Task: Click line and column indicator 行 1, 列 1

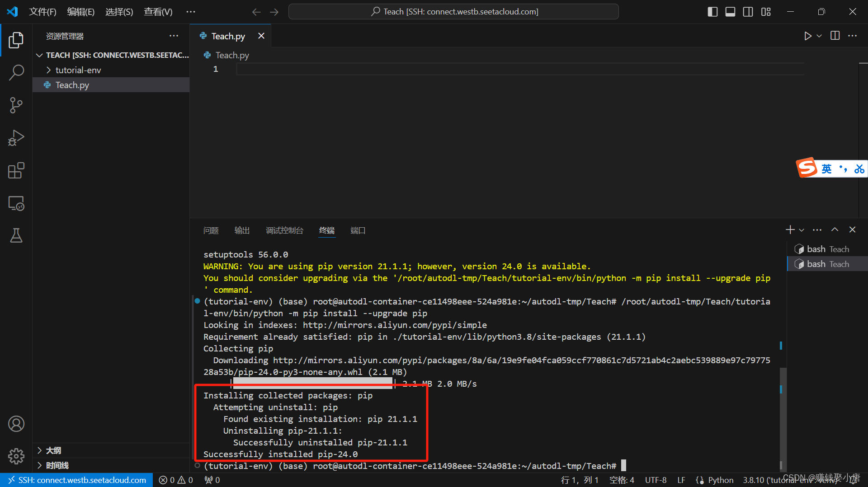Action: 580,480
